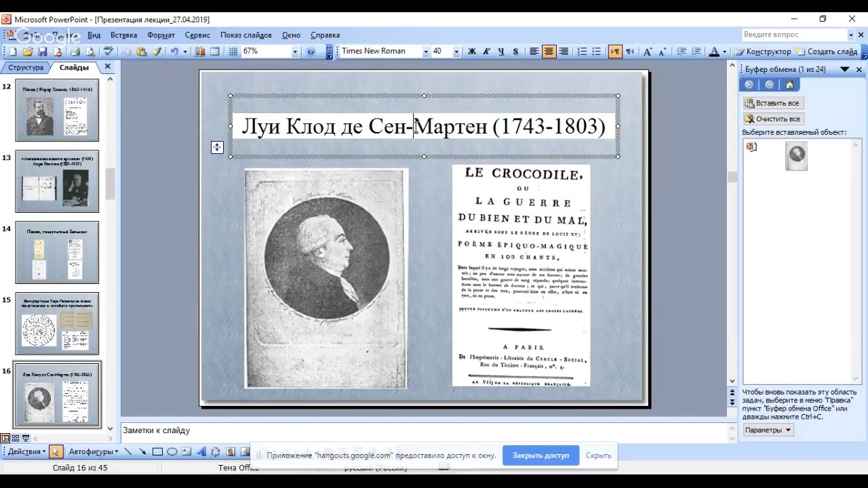Switch to the Структура tab
The width and height of the screenshot is (868, 488).
pos(26,68)
